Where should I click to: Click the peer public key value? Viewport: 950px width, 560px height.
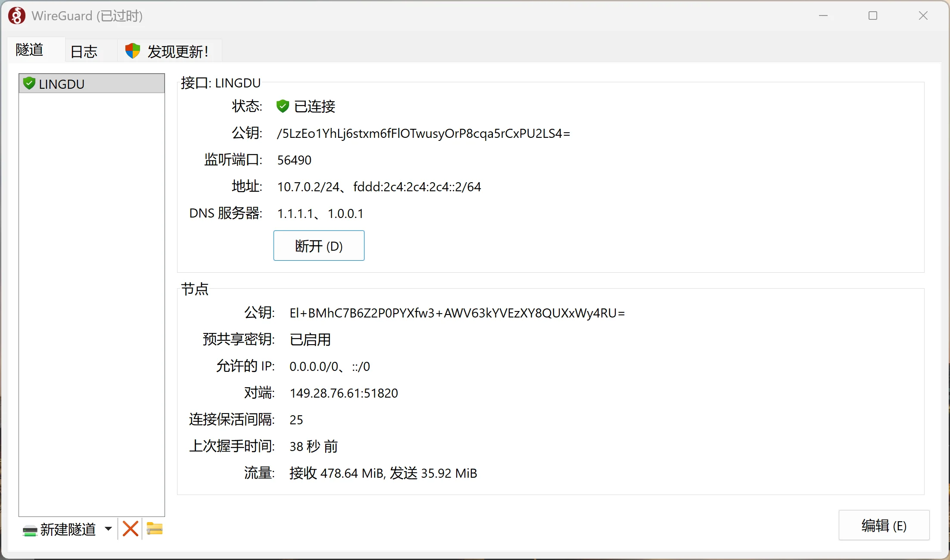pyautogui.click(x=457, y=313)
